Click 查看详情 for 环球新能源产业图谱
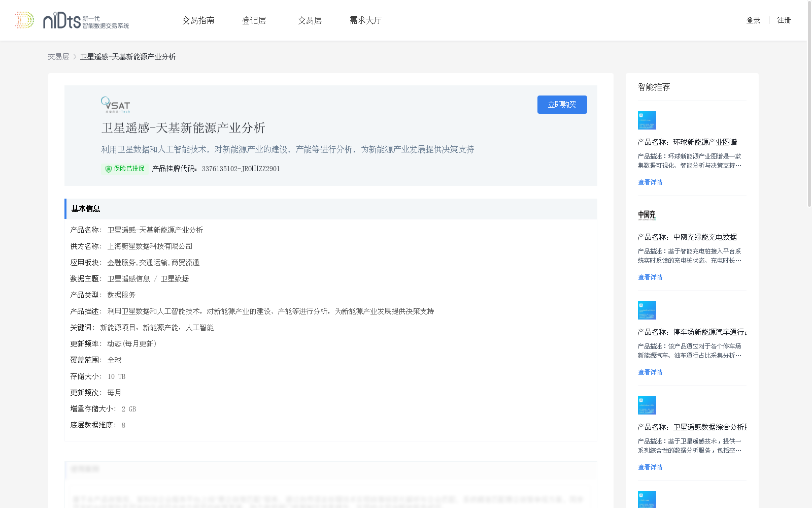This screenshot has height=508, width=812. click(650, 182)
